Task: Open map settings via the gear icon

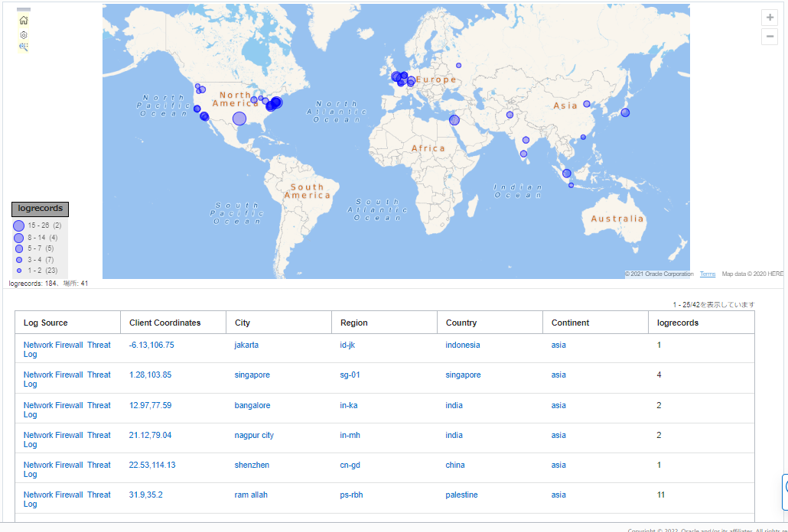Action: (24, 35)
